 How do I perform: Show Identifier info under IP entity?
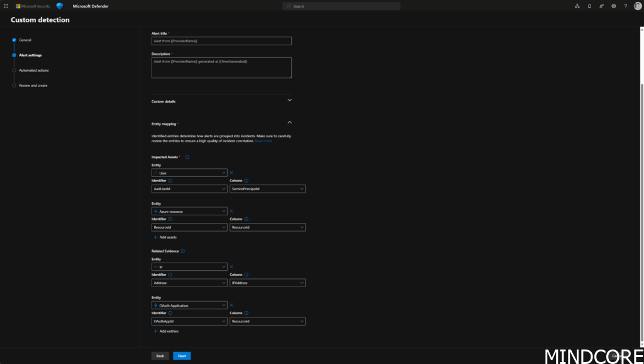click(170, 275)
